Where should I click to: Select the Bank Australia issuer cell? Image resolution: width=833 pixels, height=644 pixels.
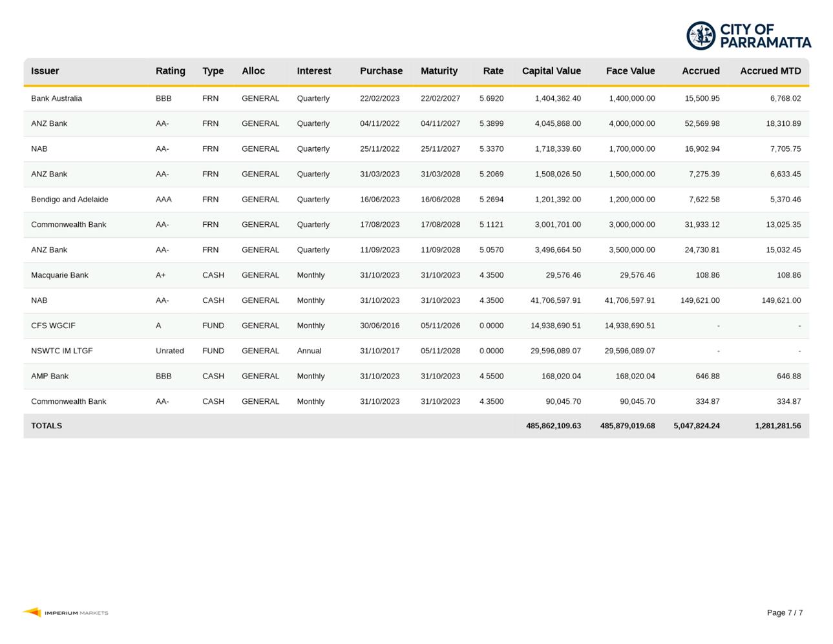56,98
